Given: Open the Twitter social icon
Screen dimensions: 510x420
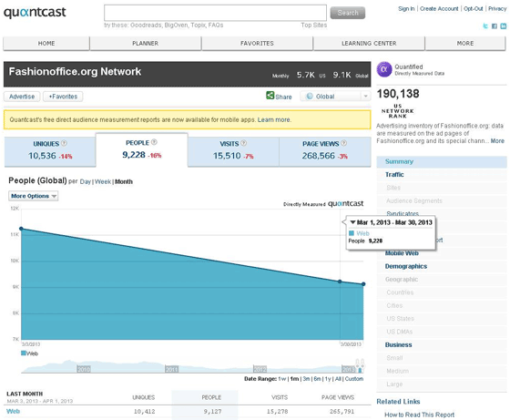Looking at the screenshot, I should tap(485, 26).
